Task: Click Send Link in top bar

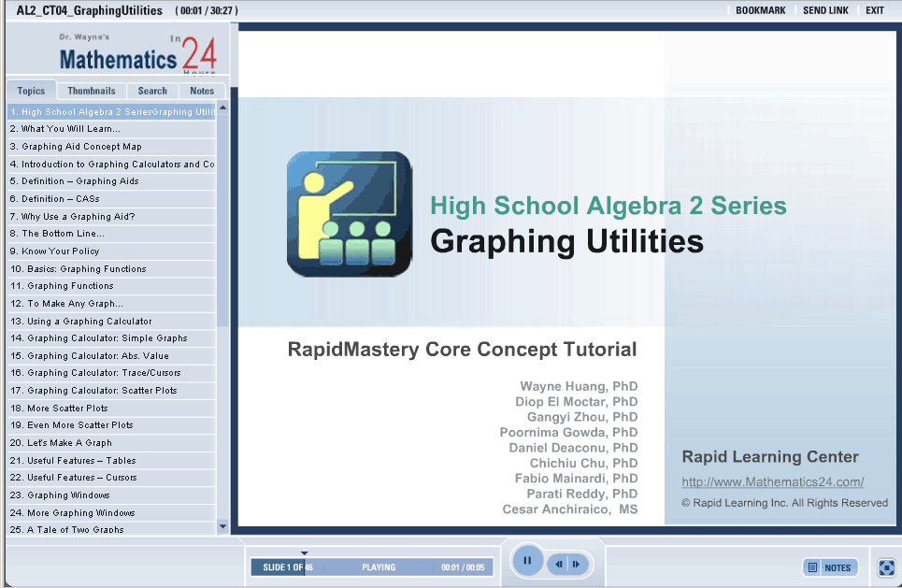Action: pos(825,10)
